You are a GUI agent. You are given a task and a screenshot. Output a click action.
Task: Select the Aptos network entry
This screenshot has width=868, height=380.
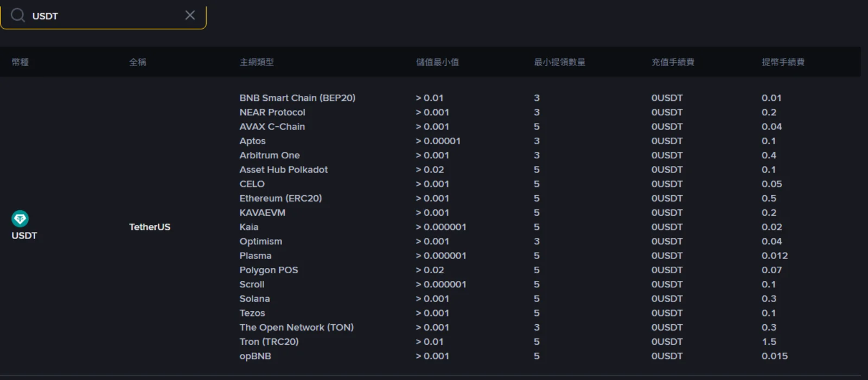pos(253,141)
